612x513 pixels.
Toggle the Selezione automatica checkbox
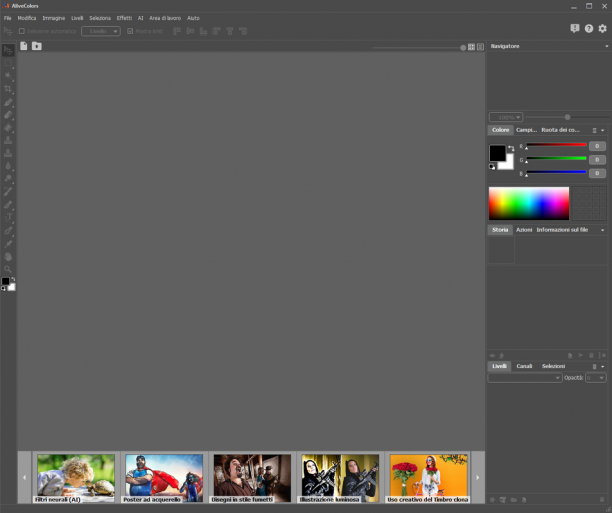(22, 31)
